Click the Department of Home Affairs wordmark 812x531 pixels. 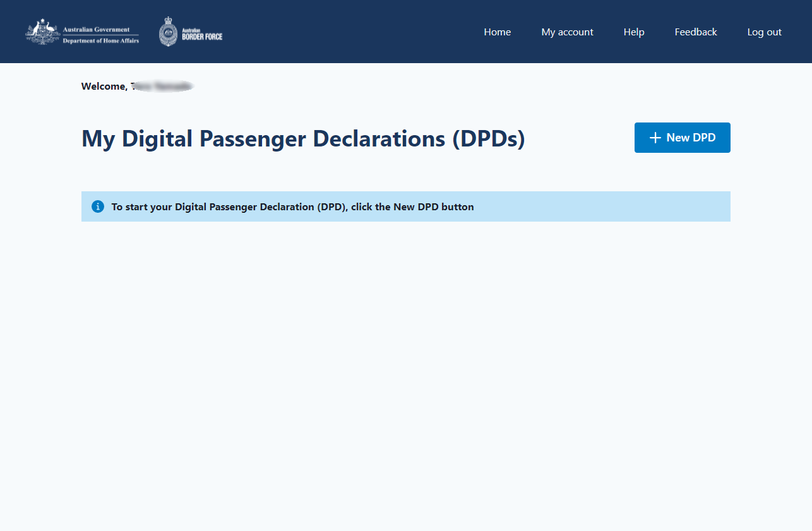tap(100, 40)
